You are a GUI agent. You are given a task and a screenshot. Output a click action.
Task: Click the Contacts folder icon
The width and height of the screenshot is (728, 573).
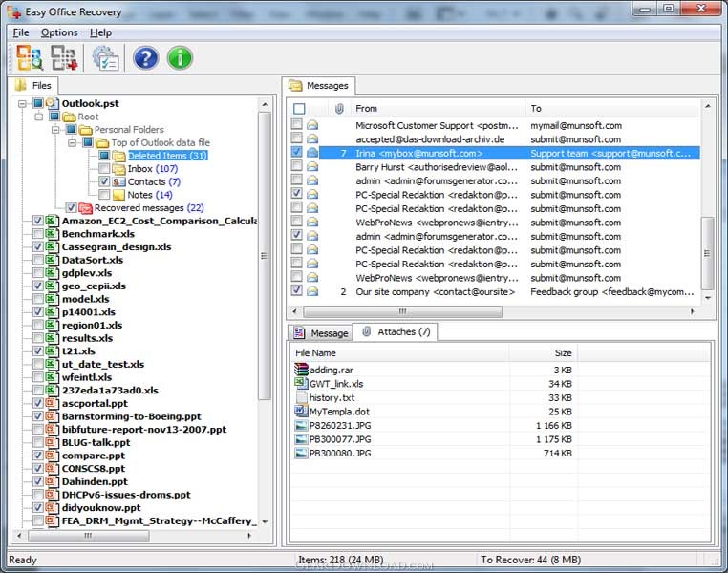pos(118,181)
